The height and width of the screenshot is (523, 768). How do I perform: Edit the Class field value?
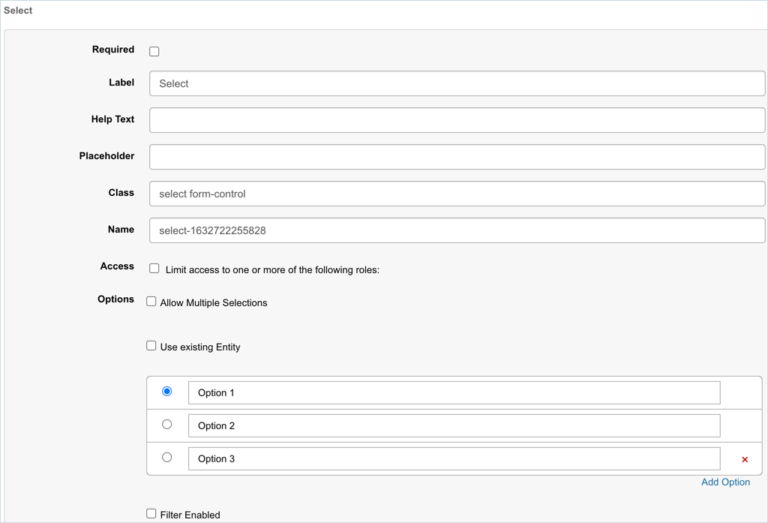click(457, 193)
